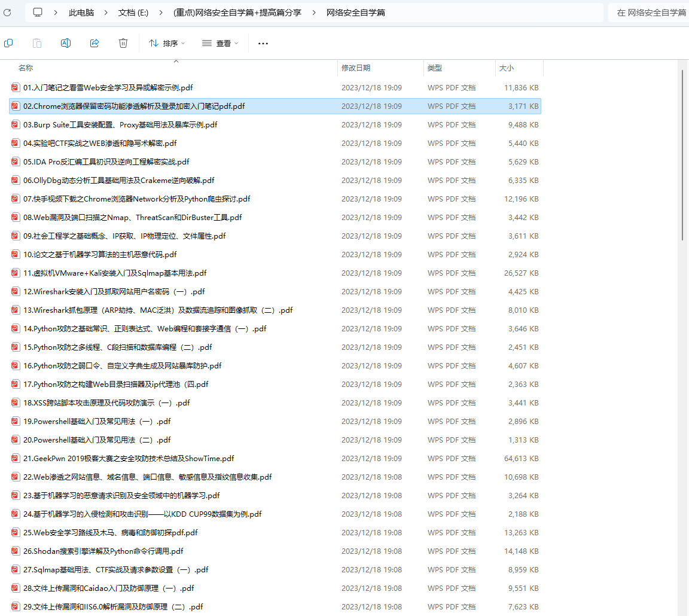Click the 26,527 KB size value
The width and height of the screenshot is (689, 616).
click(521, 273)
